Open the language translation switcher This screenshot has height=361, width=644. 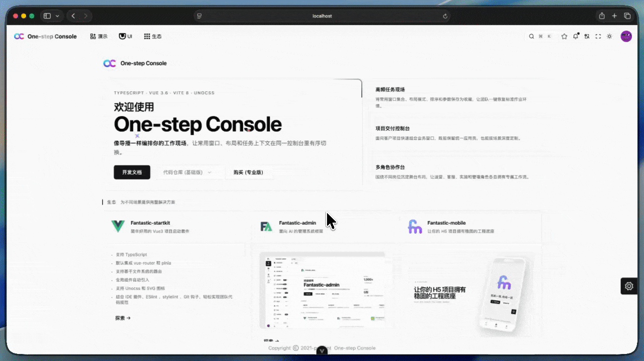587,36
